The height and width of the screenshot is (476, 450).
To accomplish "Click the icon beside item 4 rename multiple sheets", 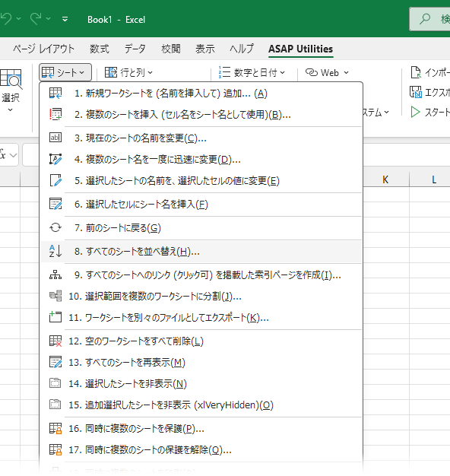I will 55,159.
